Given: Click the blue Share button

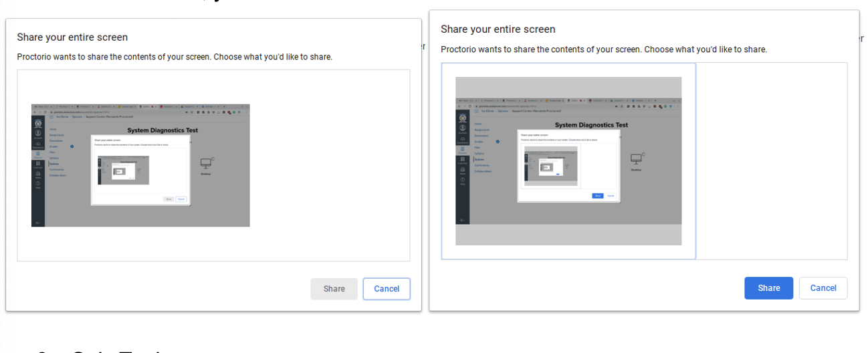Looking at the screenshot, I should pyautogui.click(x=768, y=288).
